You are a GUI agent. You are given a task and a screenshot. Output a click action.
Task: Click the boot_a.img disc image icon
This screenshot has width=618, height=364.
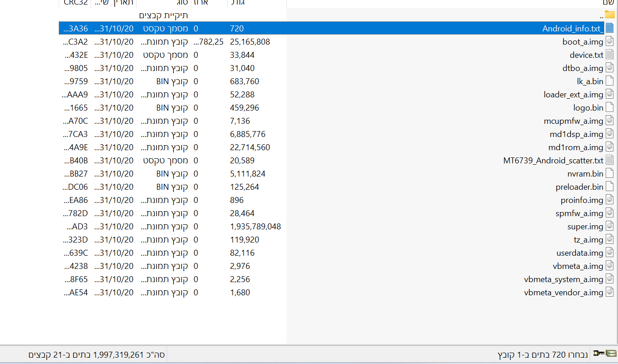click(x=609, y=42)
